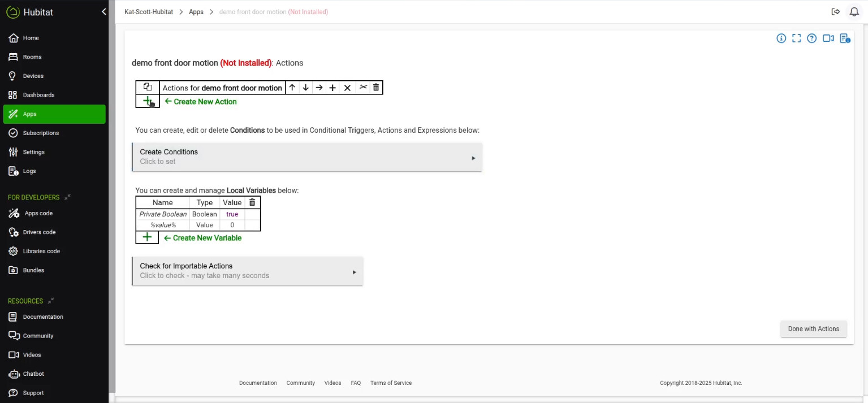
Task: Open notifications bell icon
Action: click(854, 12)
